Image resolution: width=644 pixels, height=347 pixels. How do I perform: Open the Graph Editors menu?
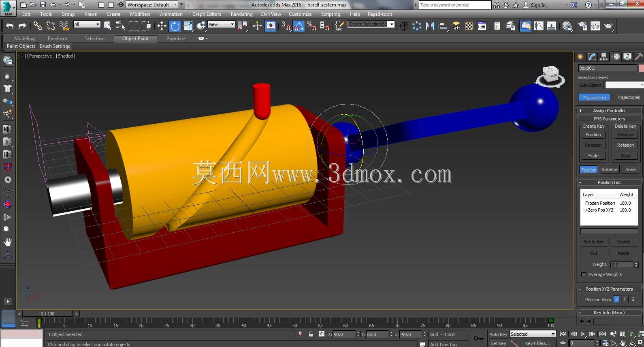(207, 14)
